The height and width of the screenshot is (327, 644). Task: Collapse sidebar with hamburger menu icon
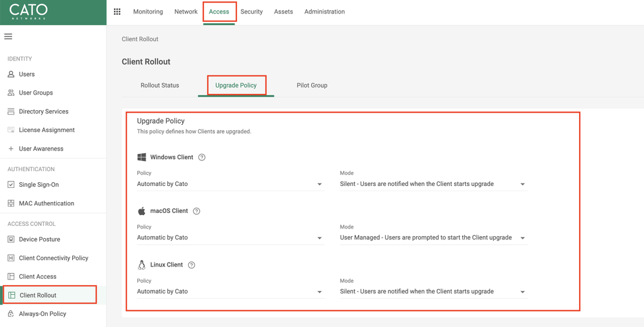(8, 37)
